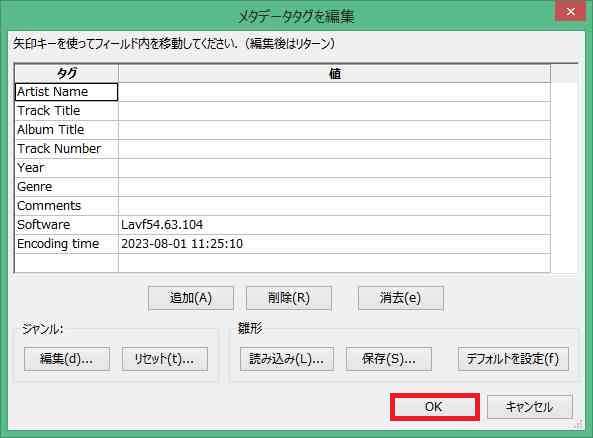Select the Genre value cell
The width and height of the screenshot is (593, 438).
pos(334,187)
